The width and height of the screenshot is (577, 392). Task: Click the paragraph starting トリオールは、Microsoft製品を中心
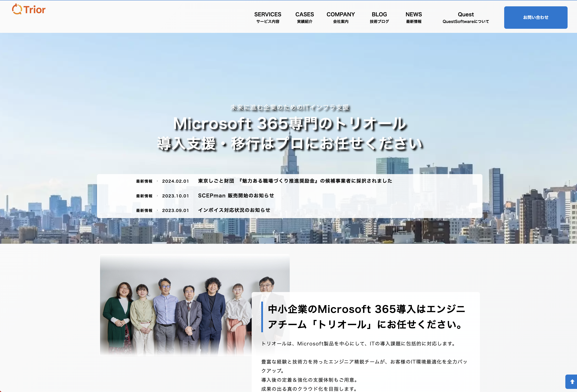pos(359,344)
